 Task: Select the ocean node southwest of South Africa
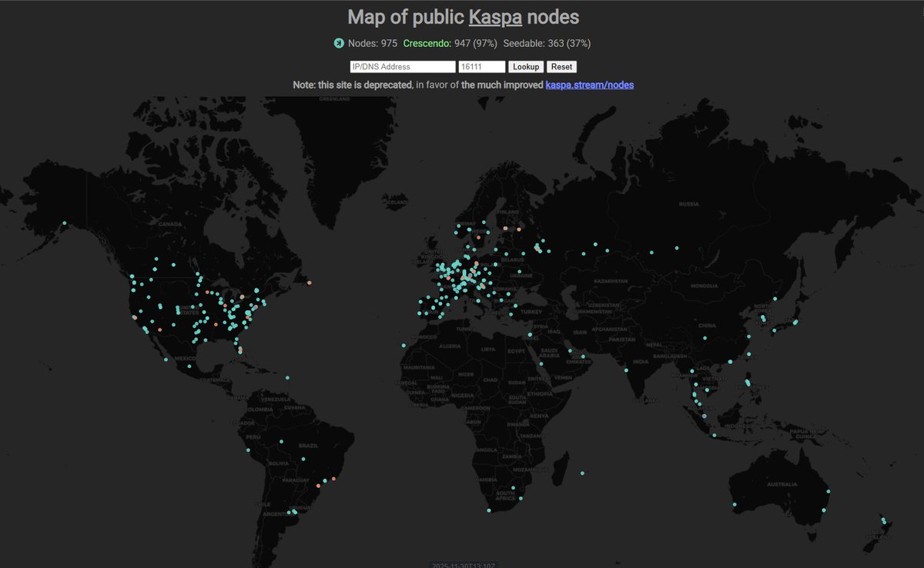[x=489, y=510]
